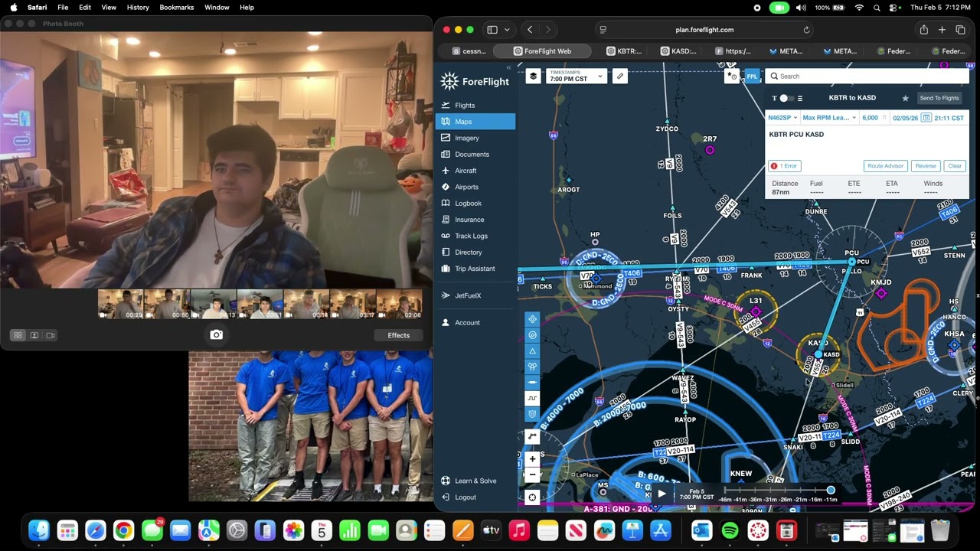The height and width of the screenshot is (551, 980).
Task: Take photo with Photo Booth camera button
Action: pos(217,334)
